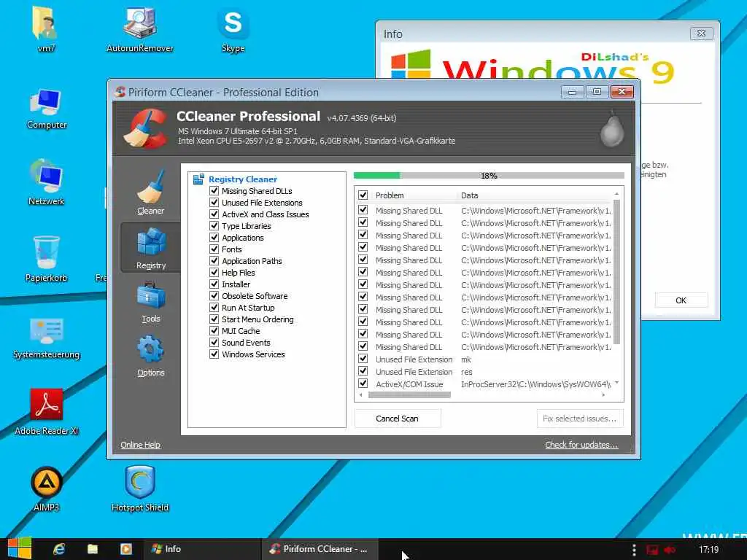747x560 pixels.
Task: Click the results list scroll-down arrow
Action: pyautogui.click(x=616, y=383)
